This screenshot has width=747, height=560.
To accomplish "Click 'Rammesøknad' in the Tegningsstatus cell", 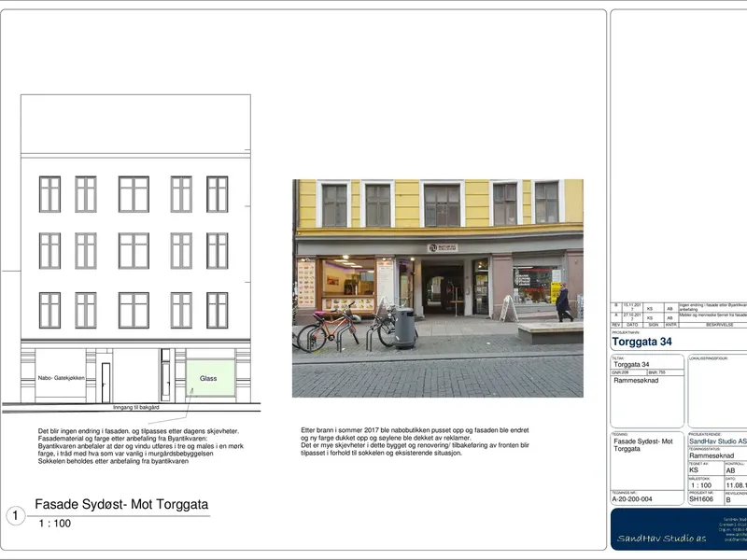I will [712, 455].
